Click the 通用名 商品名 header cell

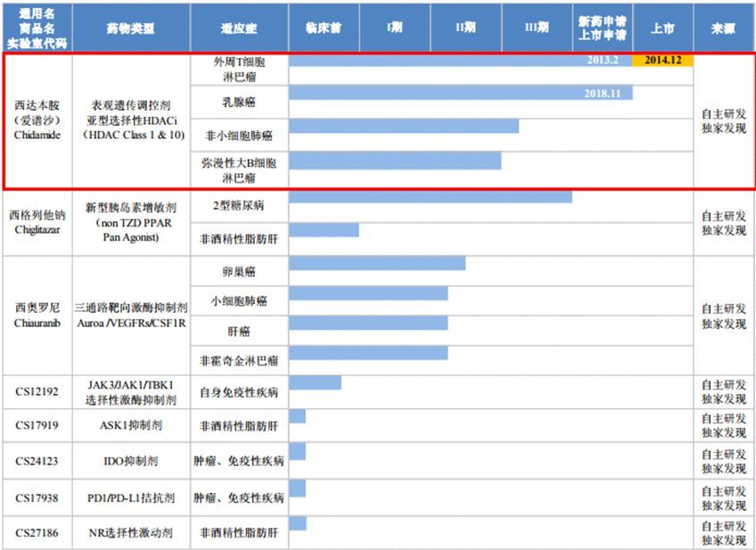coord(37,28)
